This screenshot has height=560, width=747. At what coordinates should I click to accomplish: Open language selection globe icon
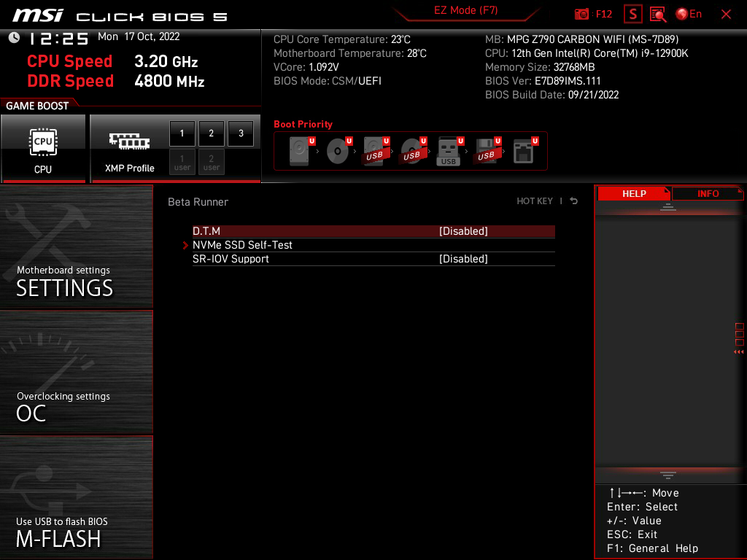tap(682, 14)
